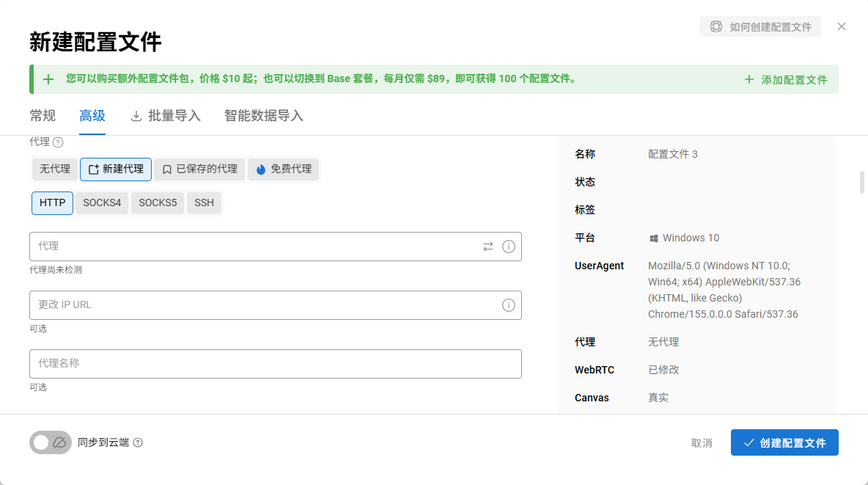Switch to 高级 tab

click(x=92, y=116)
